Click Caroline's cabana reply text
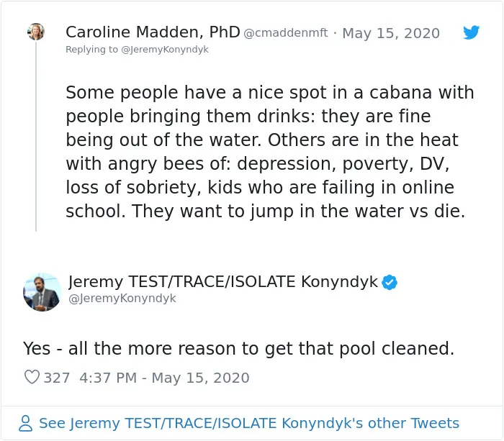The height and width of the screenshot is (441, 504). pos(270,152)
